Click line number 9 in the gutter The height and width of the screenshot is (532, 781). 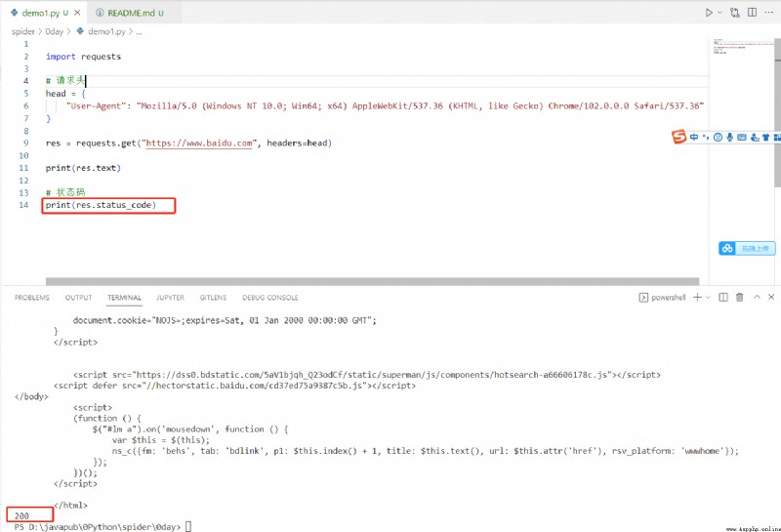tap(26, 143)
